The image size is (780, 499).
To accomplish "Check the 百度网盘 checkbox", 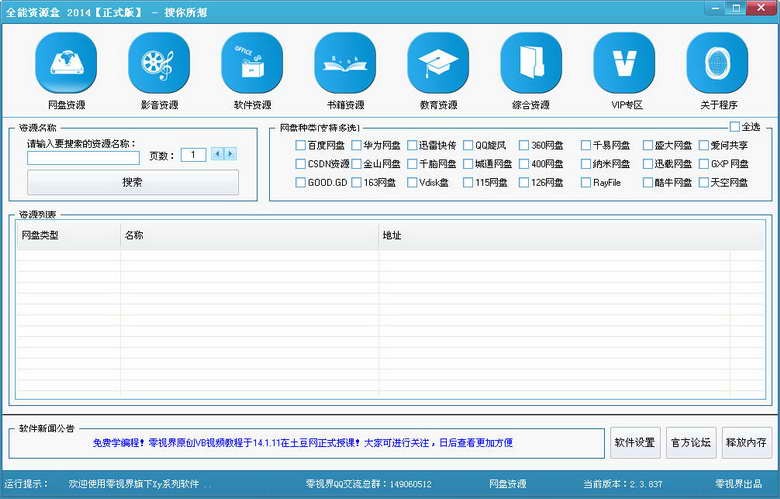I will [300, 145].
